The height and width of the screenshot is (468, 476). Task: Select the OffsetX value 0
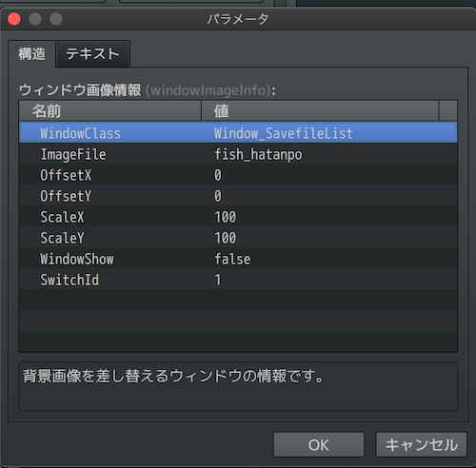pos(218,175)
